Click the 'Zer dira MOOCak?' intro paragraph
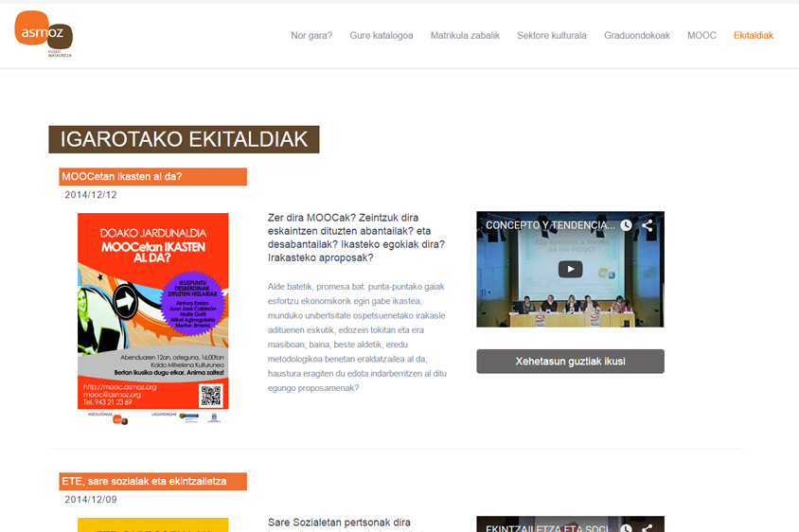 click(x=357, y=238)
